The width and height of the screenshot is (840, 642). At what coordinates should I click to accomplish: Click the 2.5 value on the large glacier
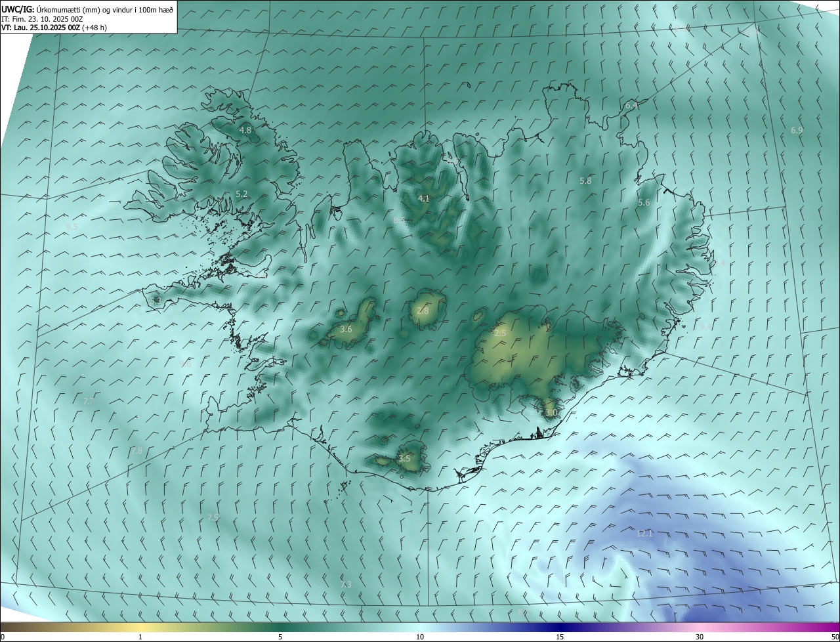coord(500,334)
